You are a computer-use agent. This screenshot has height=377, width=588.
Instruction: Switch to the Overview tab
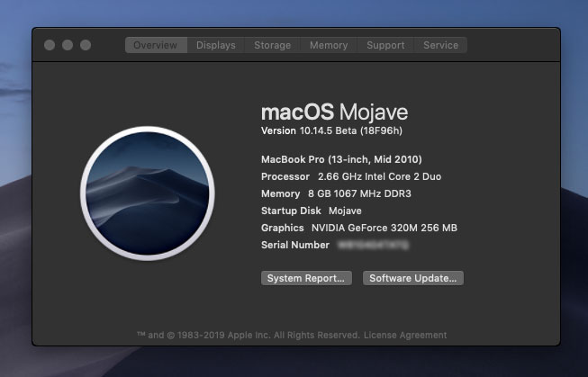pyautogui.click(x=156, y=45)
